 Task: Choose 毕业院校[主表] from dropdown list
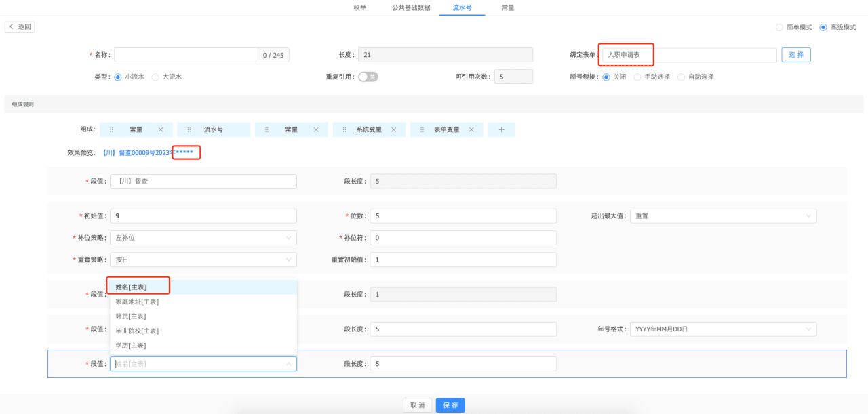203,331
